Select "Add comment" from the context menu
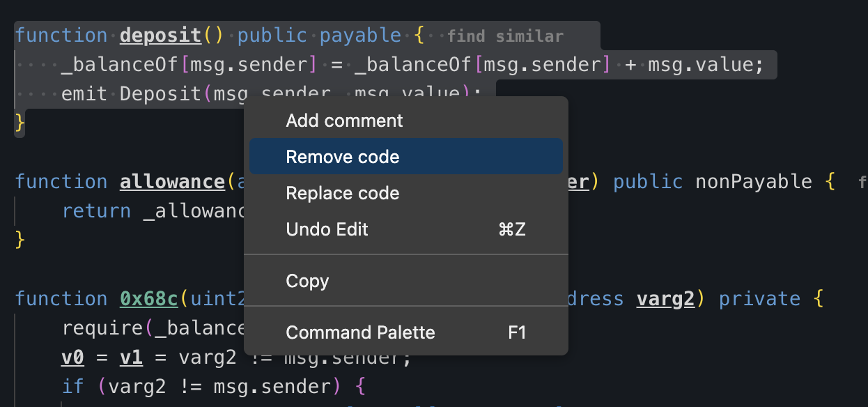Viewport: 868px width, 407px height. (x=344, y=121)
